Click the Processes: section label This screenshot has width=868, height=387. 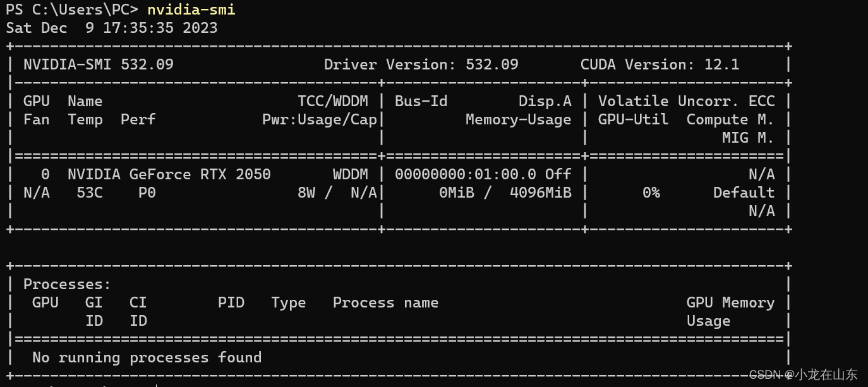[68, 284]
